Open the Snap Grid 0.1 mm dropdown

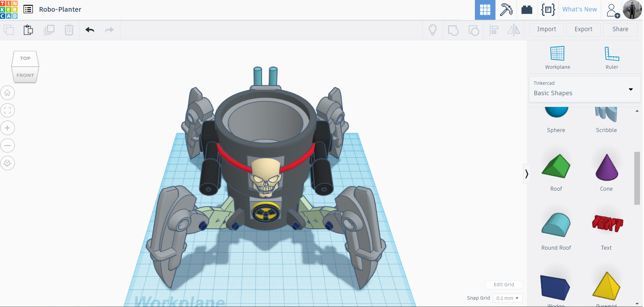pos(507,298)
